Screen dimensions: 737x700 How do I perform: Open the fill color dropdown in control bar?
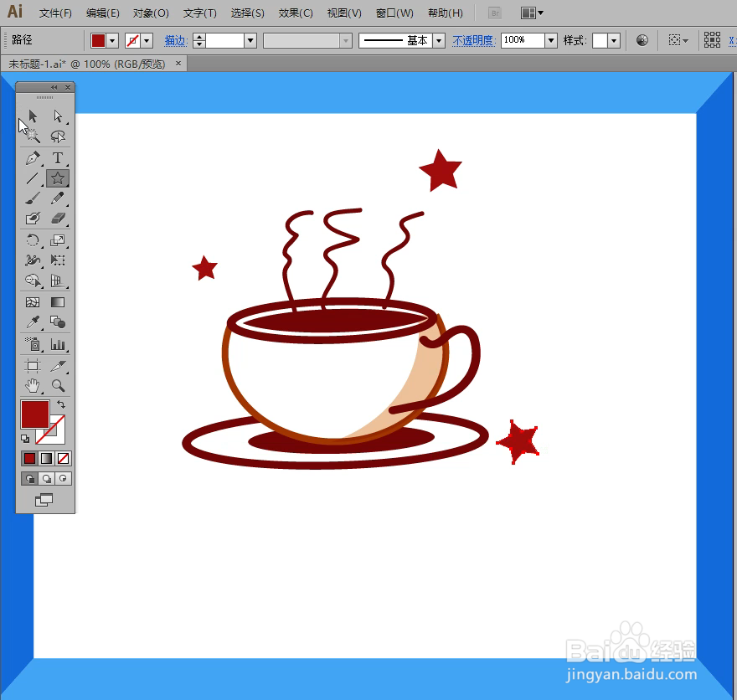pyautogui.click(x=111, y=40)
